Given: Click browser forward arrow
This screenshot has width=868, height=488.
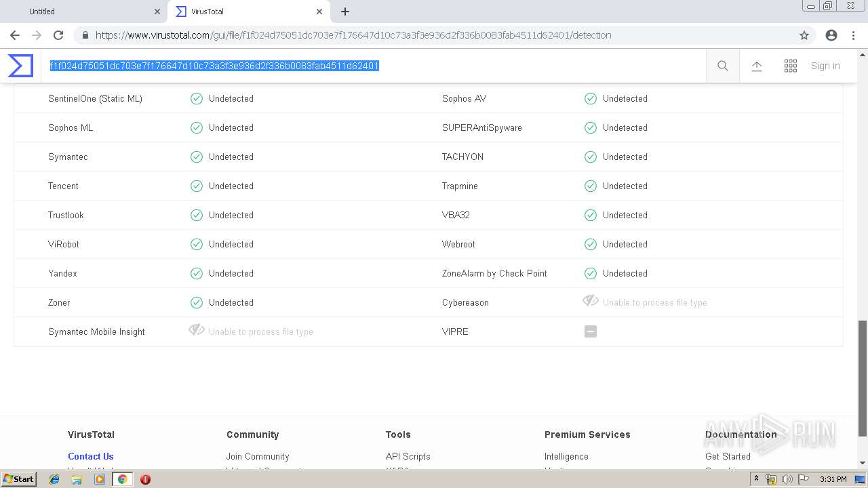Looking at the screenshot, I should tap(37, 35).
